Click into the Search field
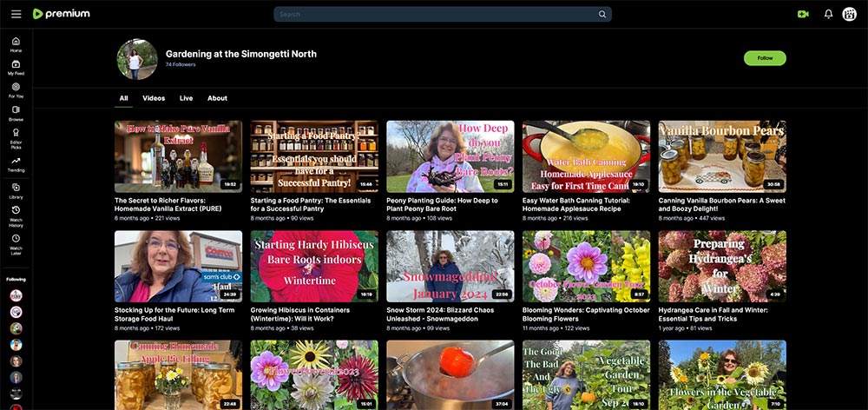This screenshot has height=410, width=868. point(443,15)
